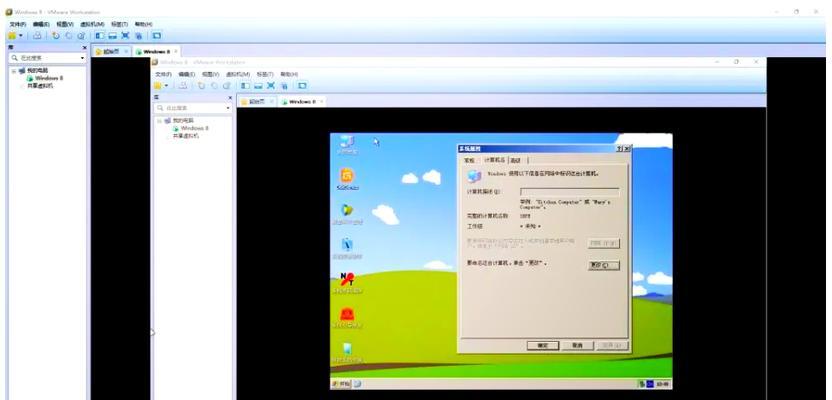Open the 文件(F) menu in outer VMware window

point(18,24)
